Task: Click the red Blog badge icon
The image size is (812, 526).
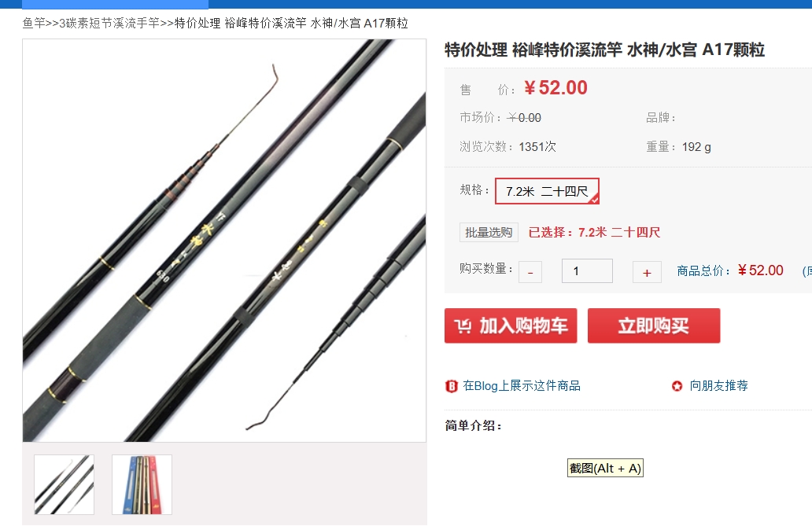Action: pyautogui.click(x=452, y=386)
